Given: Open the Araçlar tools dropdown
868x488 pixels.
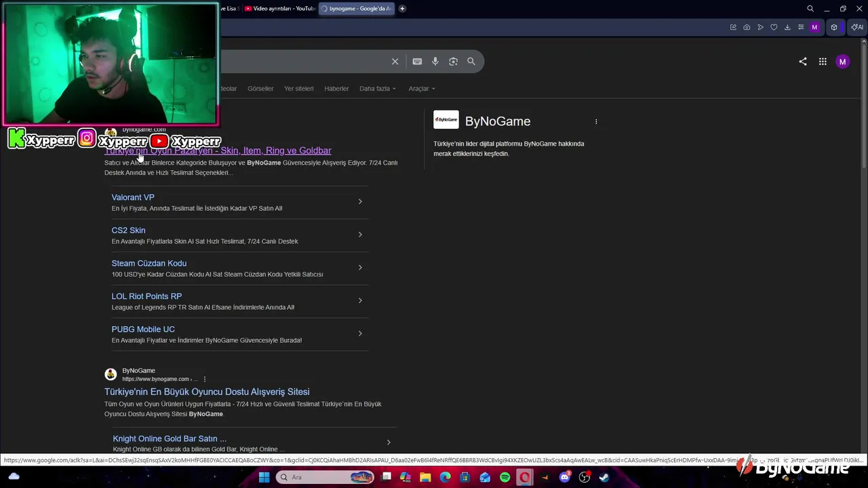Looking at the screenshot, I should (422, 89).
